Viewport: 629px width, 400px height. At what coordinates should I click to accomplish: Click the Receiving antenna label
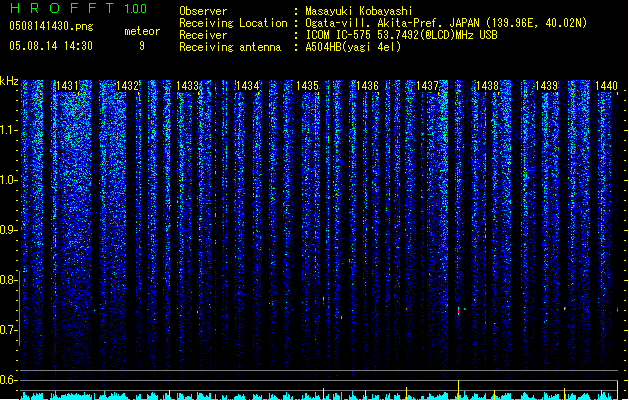(230, 47)
